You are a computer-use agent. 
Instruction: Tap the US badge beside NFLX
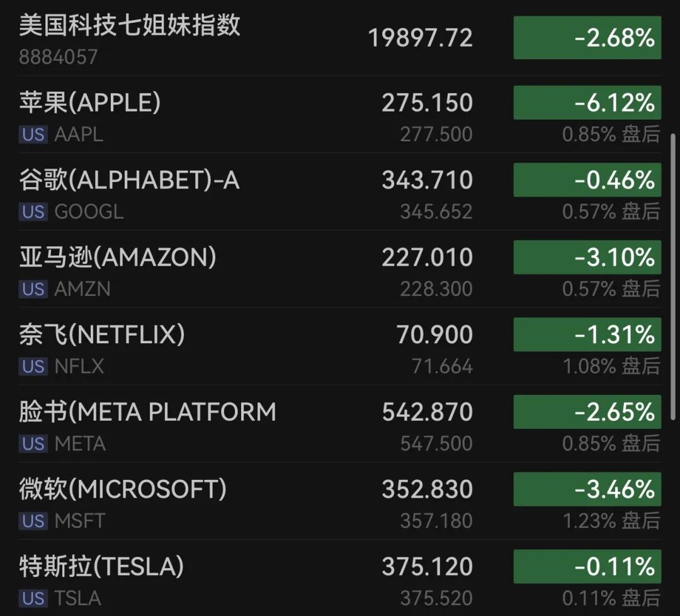(33, 367)
